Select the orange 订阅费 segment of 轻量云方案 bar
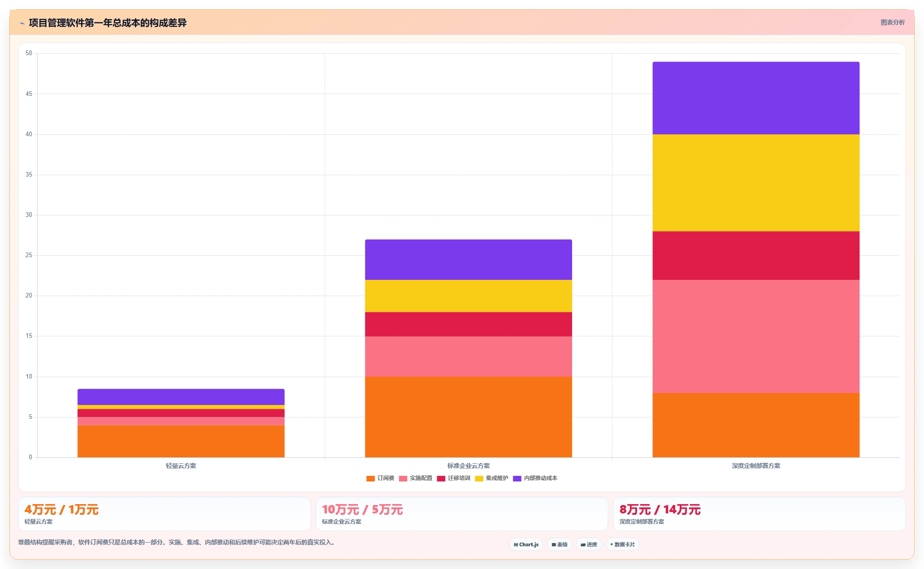The height and width of the screenshot is (569, 924). (181, 441)
